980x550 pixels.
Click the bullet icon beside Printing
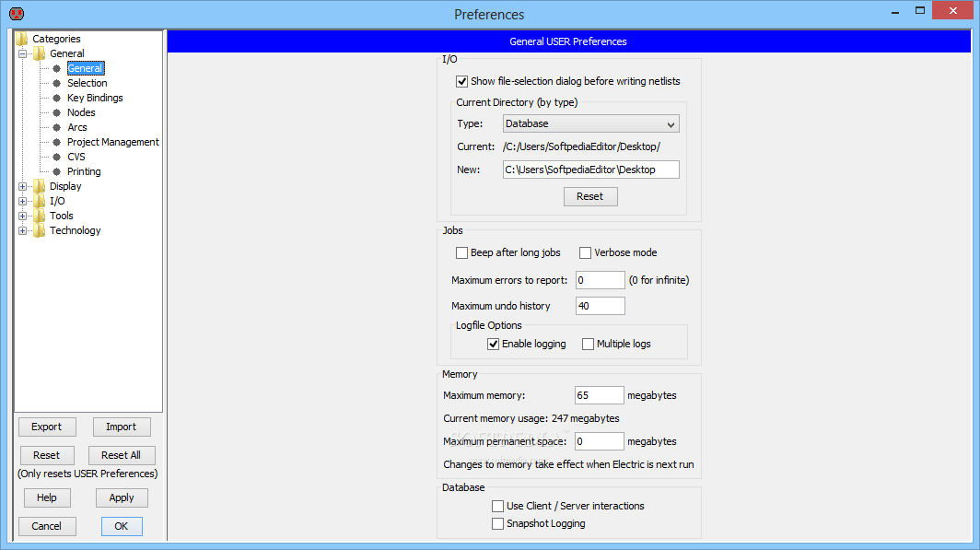[x=57, y=171]
